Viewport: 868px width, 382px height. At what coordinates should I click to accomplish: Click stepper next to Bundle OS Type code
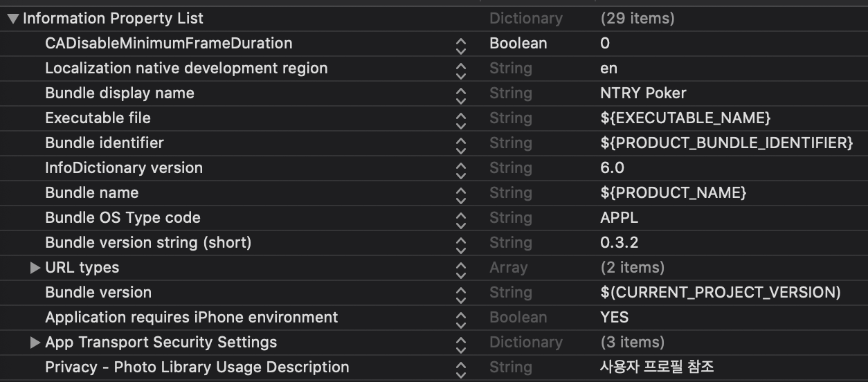[461, 219]
